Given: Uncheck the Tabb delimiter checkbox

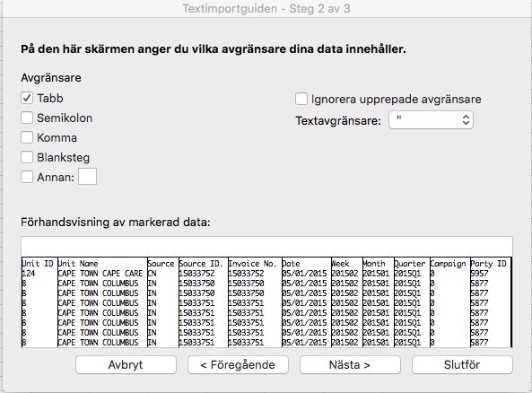Looking at the screenshot, I should click(27, 98).
